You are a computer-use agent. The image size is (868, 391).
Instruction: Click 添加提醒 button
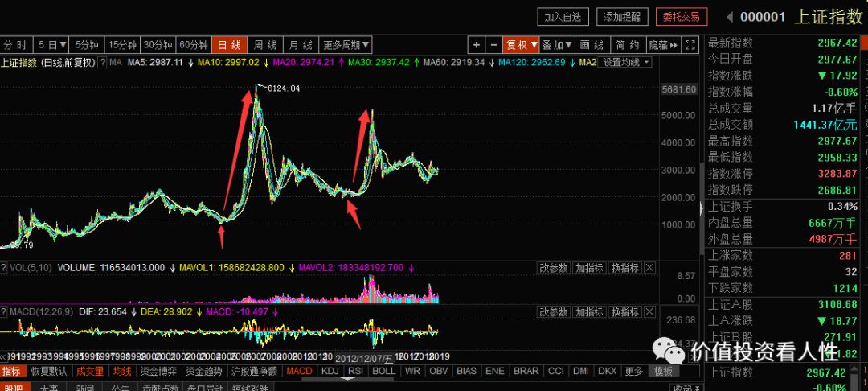click(x=622, y=17)
